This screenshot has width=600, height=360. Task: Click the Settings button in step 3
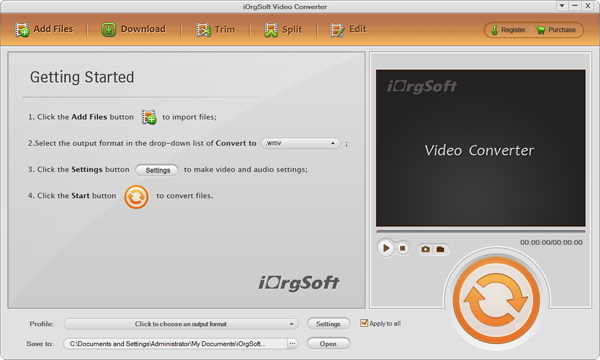[157, 170]
